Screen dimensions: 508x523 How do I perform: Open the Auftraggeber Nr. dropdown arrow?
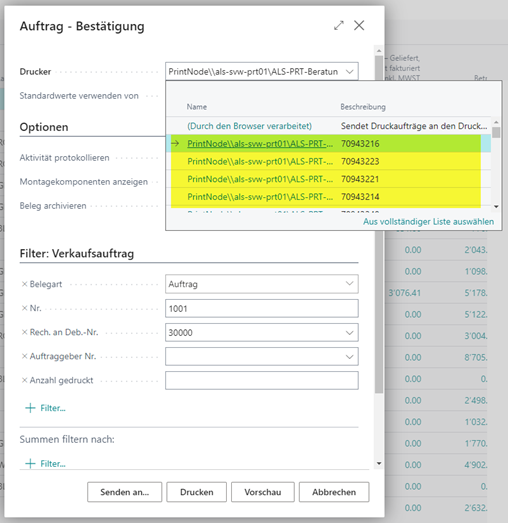click(349, 357)
